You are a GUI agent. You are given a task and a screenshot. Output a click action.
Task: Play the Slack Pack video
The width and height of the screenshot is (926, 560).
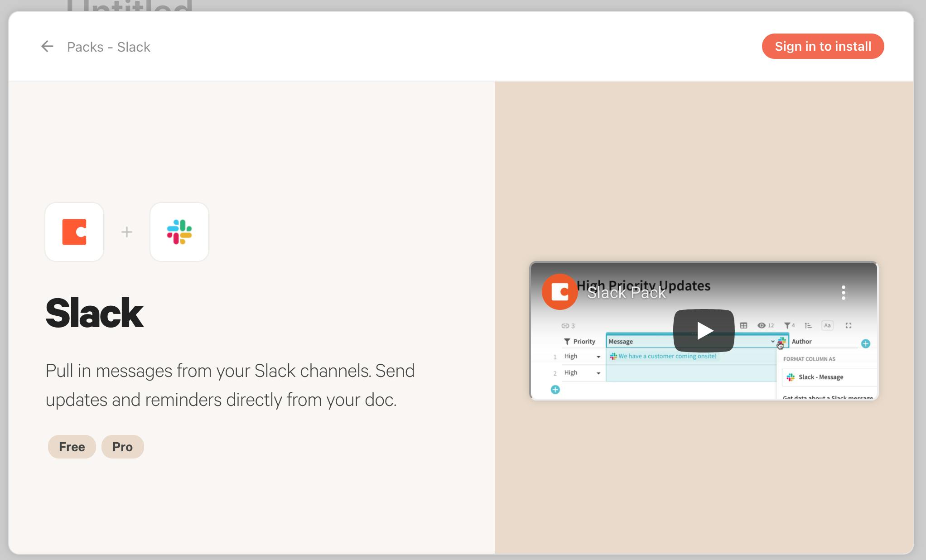point(704,330)
